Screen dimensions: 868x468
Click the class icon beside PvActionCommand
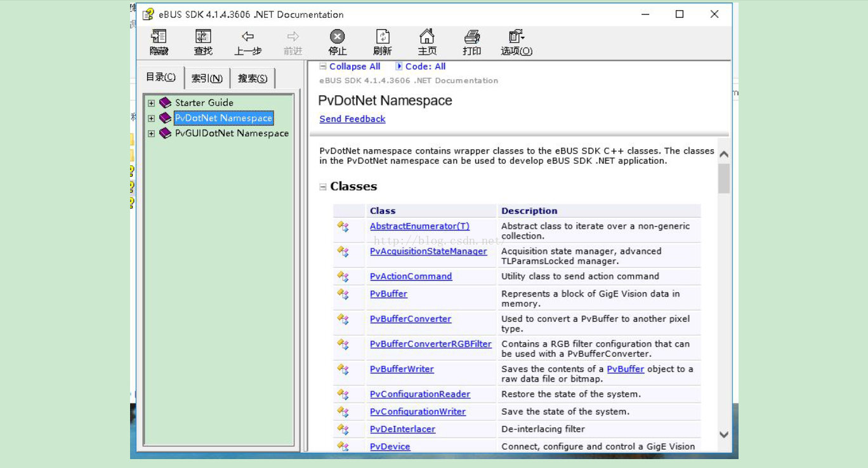pos(343,276)
